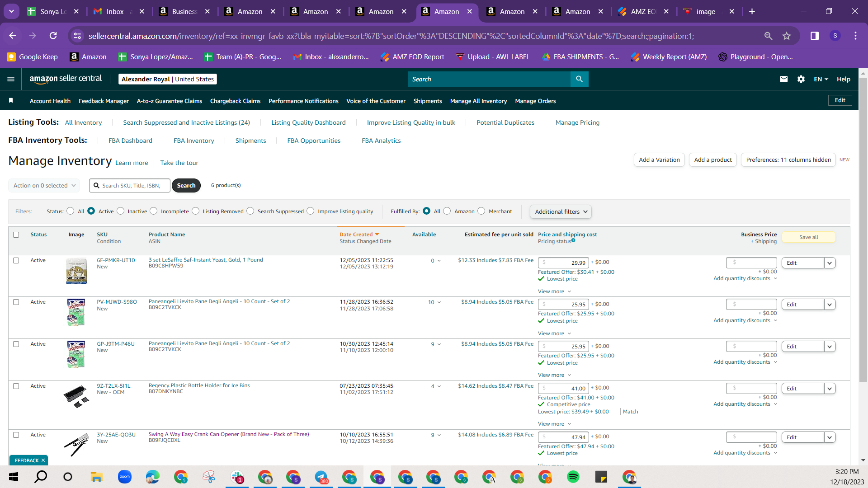
Task: Bookmark this page with the star icon
Action: click(x=787, y=36)
